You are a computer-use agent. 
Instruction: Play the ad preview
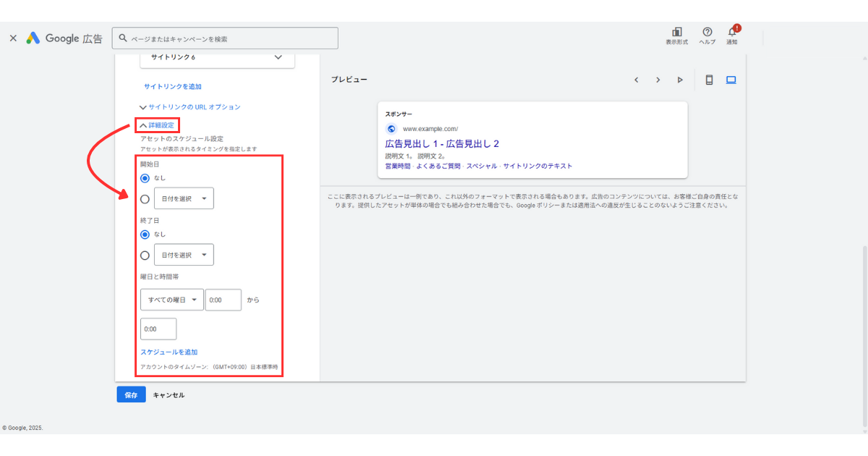coord(680,80)
